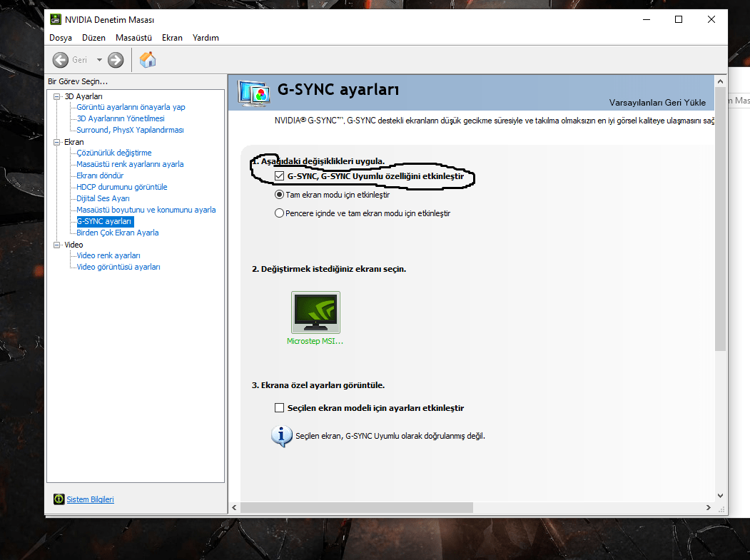Open Video görüntüsü ayarları
The image size is (750, 560).
click(118, 267)
